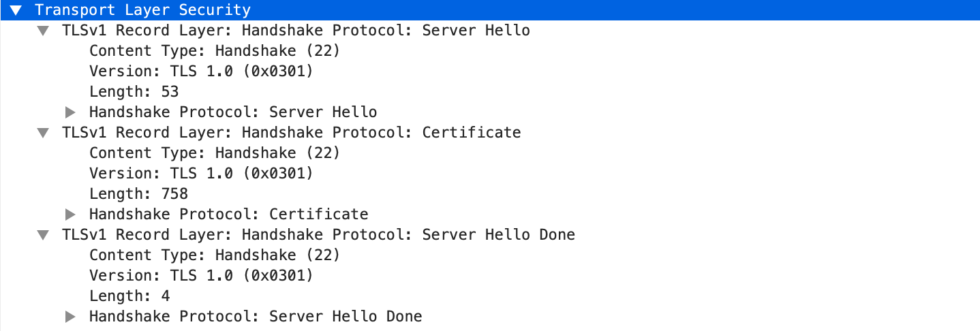
Task: Click TLSv1 Record Layer: Certificate row text
Action: [x=291, y=133]
